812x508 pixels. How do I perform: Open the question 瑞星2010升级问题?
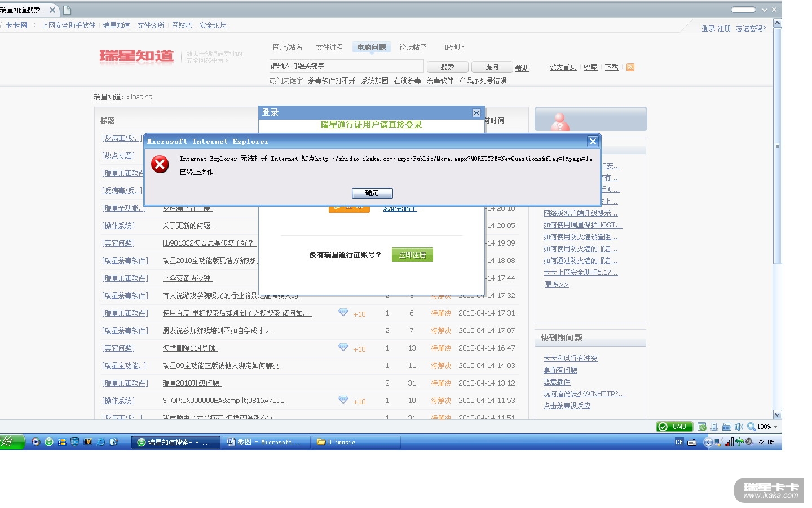192,383
